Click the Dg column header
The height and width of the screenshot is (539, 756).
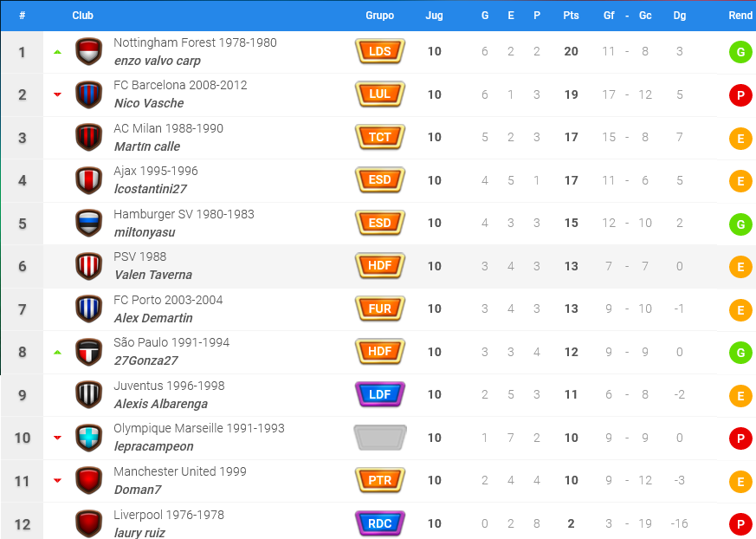click(x=679, y=16)
